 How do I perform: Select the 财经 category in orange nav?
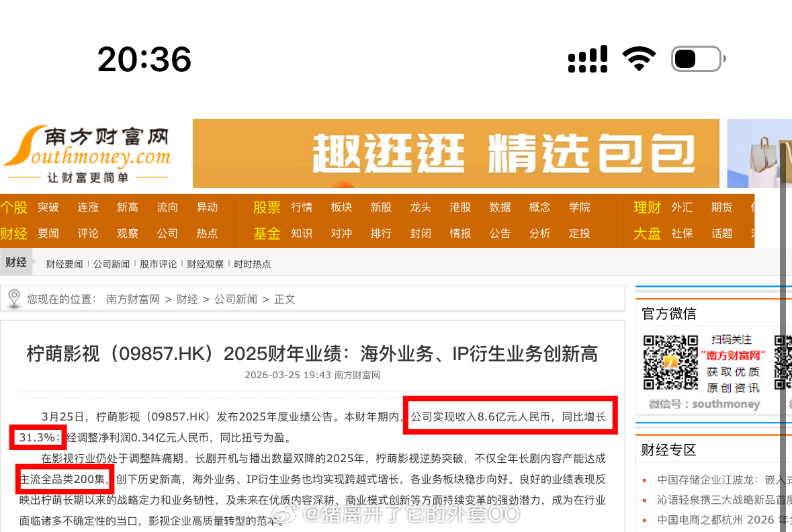pos(13,233)
